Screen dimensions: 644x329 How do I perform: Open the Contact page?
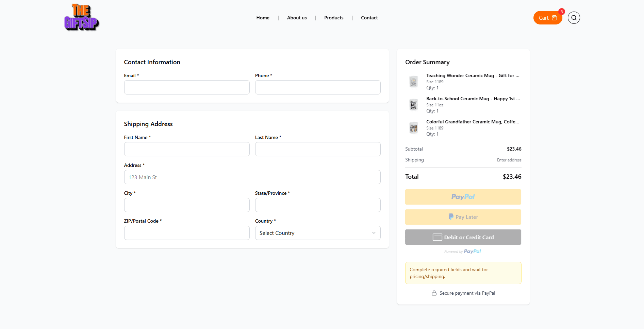[369, 18]
